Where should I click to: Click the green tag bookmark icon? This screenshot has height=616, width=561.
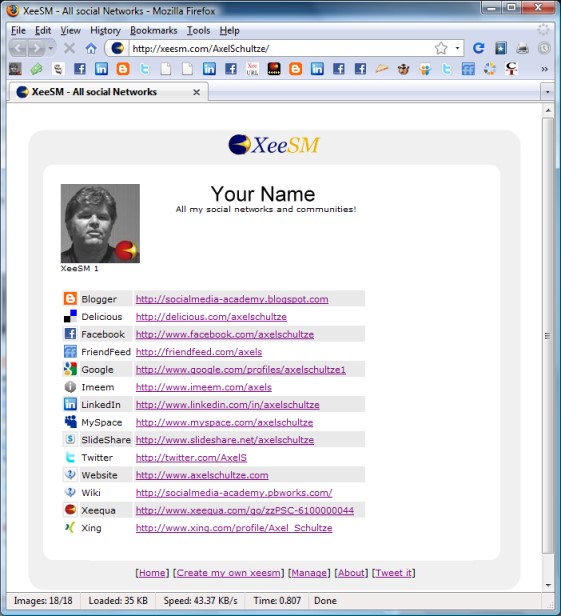tap(37, 69)
